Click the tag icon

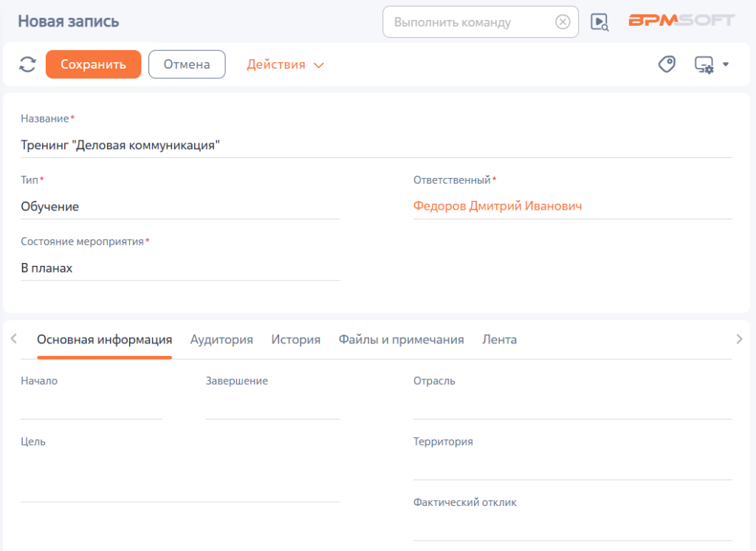coord(667,64)
